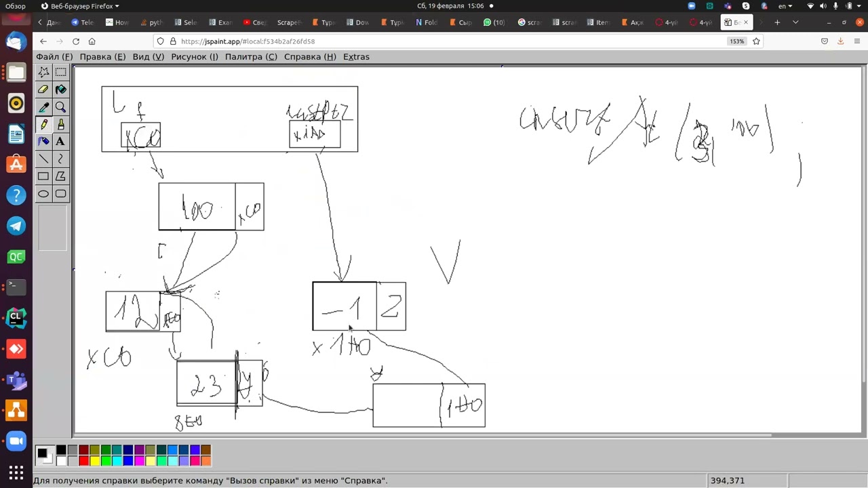Go back to previous page

[x=43, y=41]
